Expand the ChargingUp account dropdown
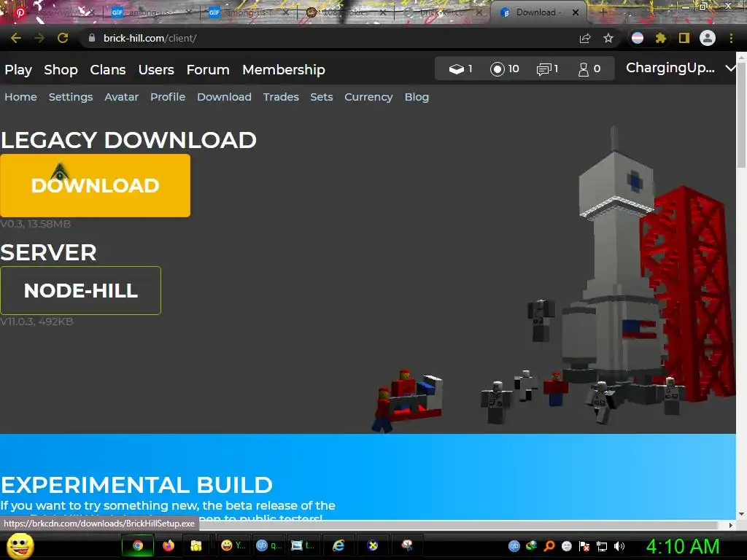The width and height of the screenshot is (747, 560). (x=681, y=68)
